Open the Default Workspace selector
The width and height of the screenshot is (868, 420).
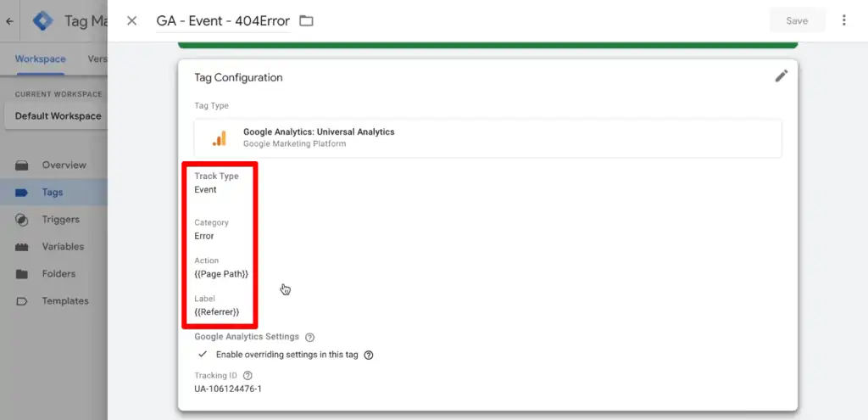(x=58, y=116)
